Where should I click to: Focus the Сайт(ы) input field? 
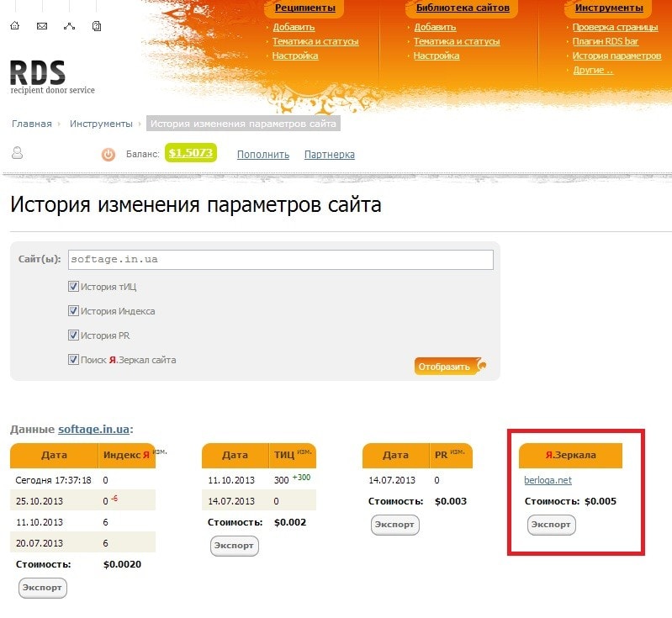[x=281, y=260]
